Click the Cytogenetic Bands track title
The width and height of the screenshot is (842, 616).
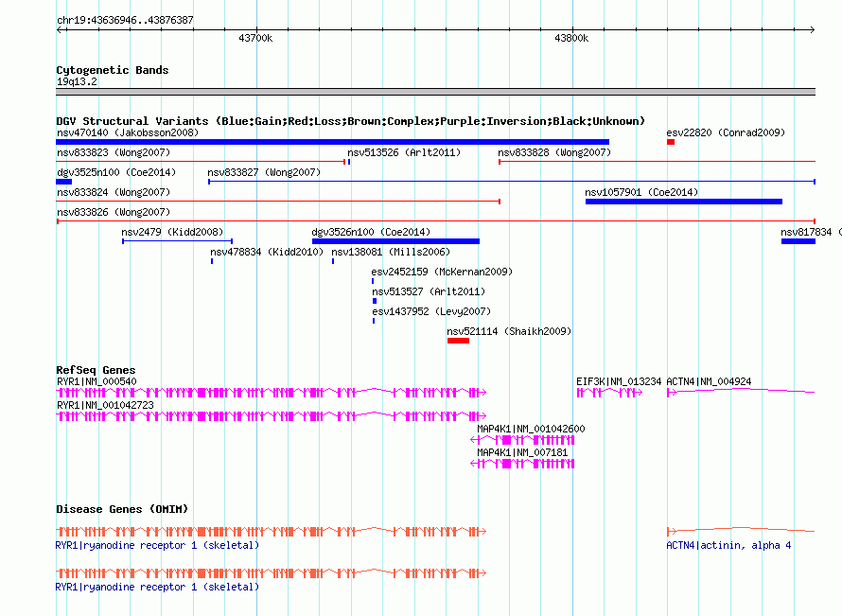pyautogui.click(x=113, y=70)
